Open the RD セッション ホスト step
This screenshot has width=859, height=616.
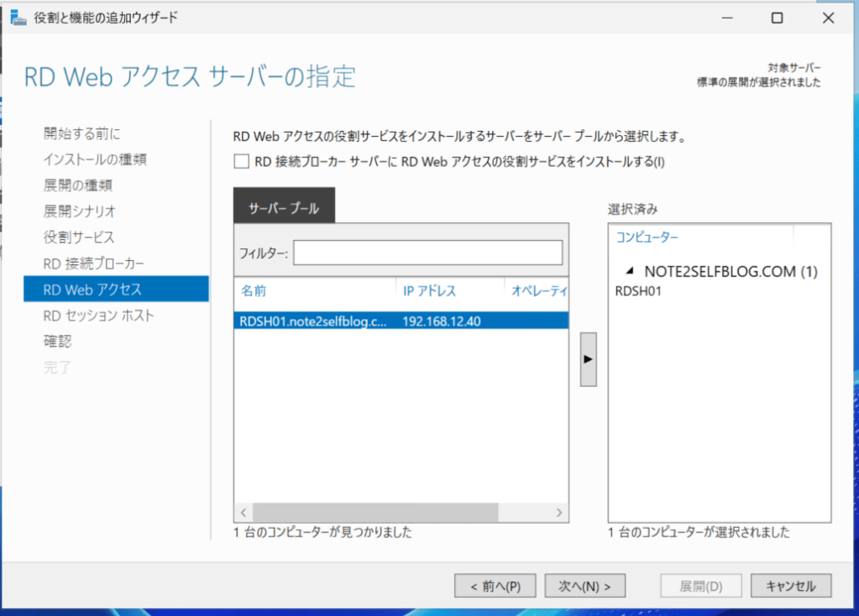pos(98,316)
